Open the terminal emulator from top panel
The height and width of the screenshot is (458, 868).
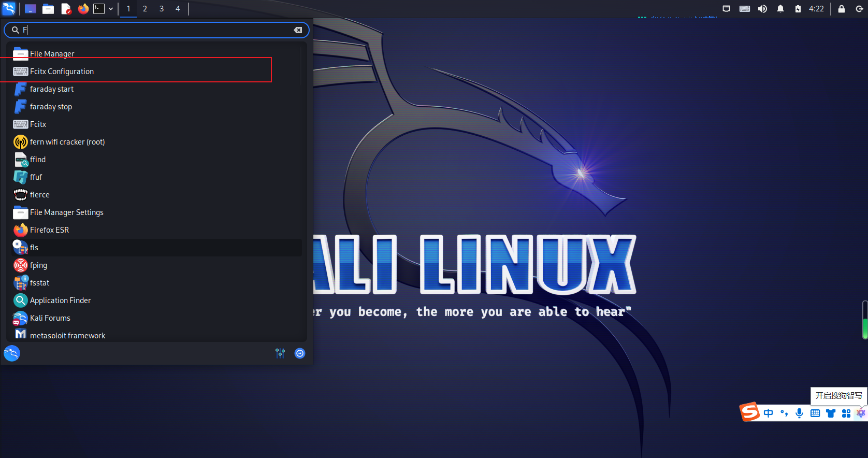pyautogui.click(x=99, y=9)
